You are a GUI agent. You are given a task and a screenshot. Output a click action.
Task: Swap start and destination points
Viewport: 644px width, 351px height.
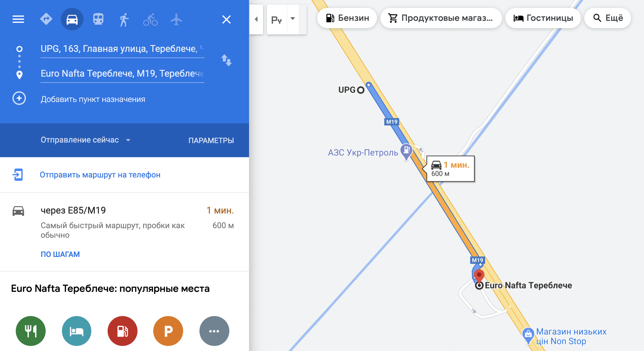[226, 61]
